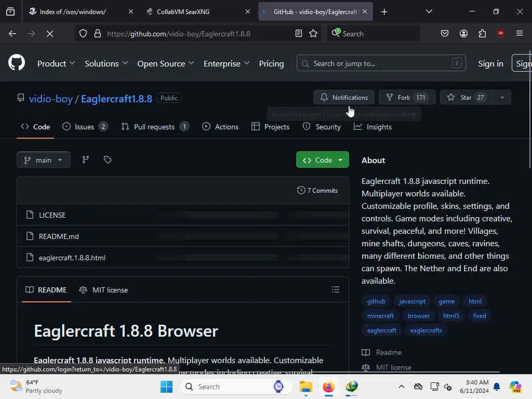Open Firefox View icon in tab bar
Viewport: 532px width, 399px height.
[10, 12]
